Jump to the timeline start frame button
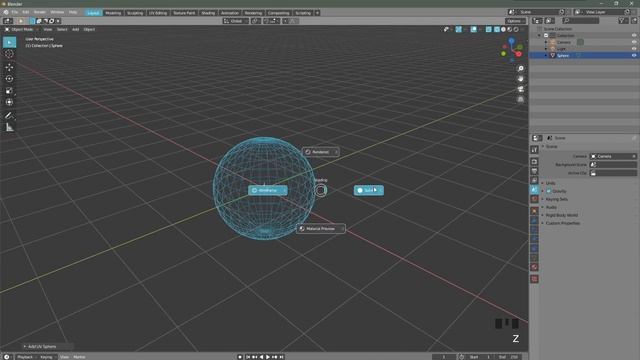 (248, 357)
